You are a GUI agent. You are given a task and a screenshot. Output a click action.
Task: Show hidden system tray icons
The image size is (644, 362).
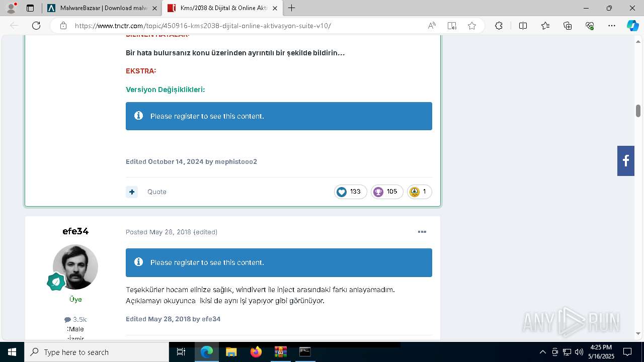coord(542,352)
